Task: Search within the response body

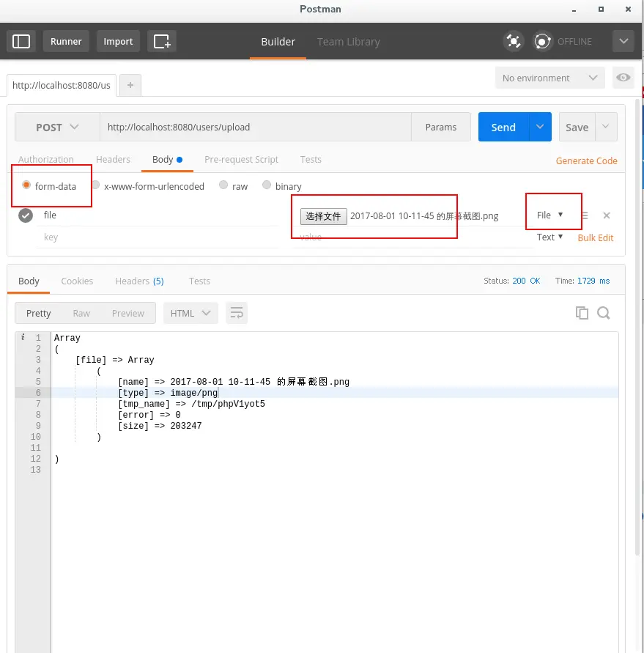Action: pyautogui.click(x=603, y=313)
